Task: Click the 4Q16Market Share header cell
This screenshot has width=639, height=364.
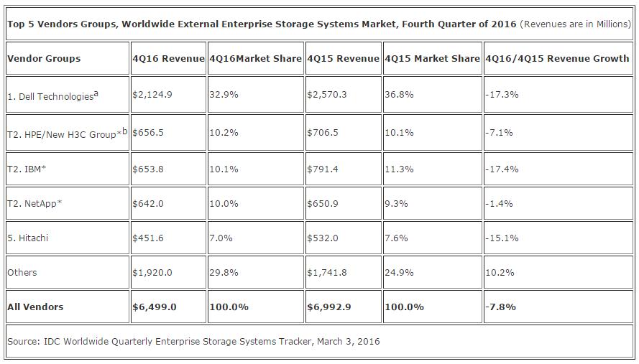Action: click(255, 58)
